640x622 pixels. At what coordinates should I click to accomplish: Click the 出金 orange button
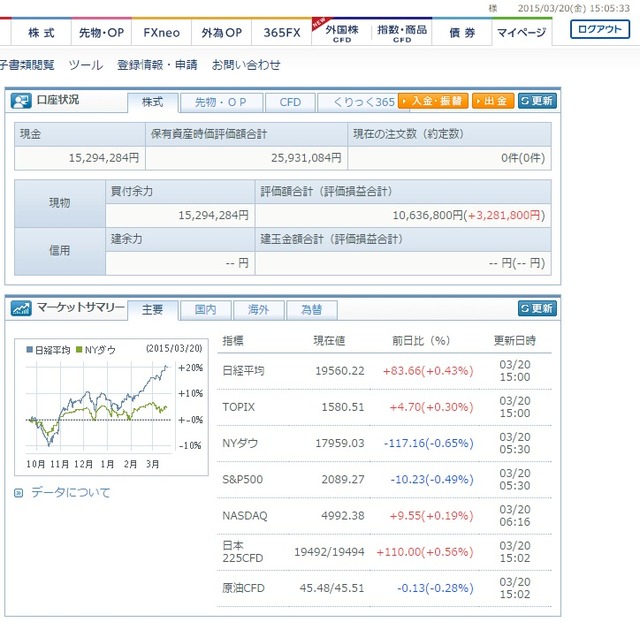(x=493, y=101)
